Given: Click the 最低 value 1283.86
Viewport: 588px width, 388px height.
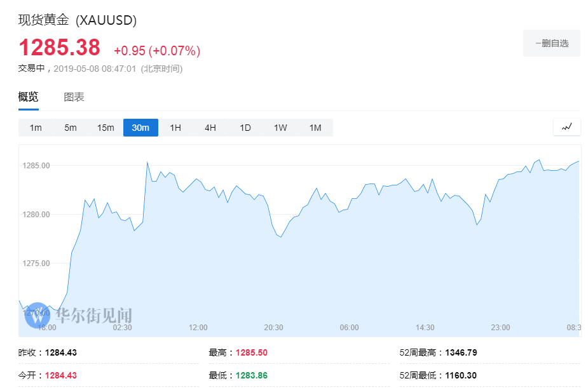Looking at the screenshot, I should (x=252, y=375).
